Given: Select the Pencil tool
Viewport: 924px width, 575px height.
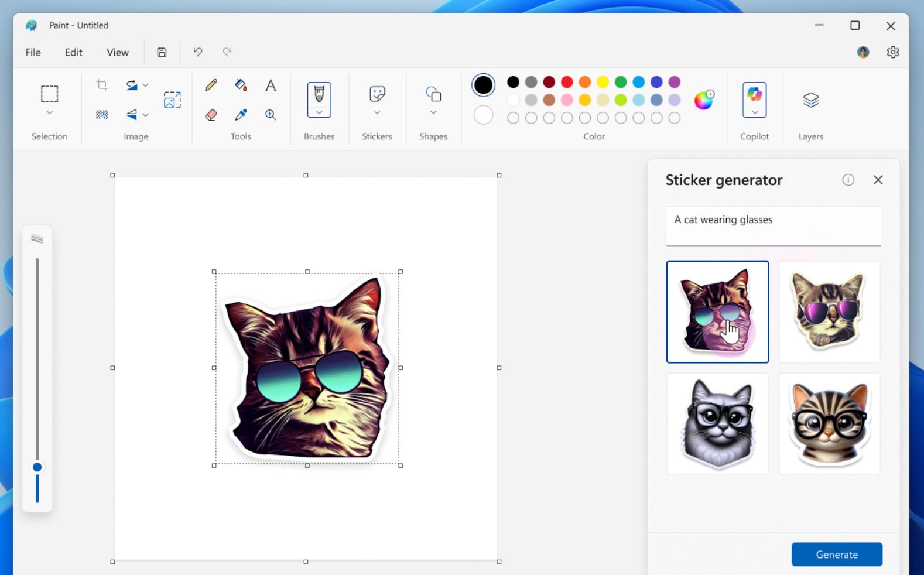Looking at the screenshot, I should point(211,85).
